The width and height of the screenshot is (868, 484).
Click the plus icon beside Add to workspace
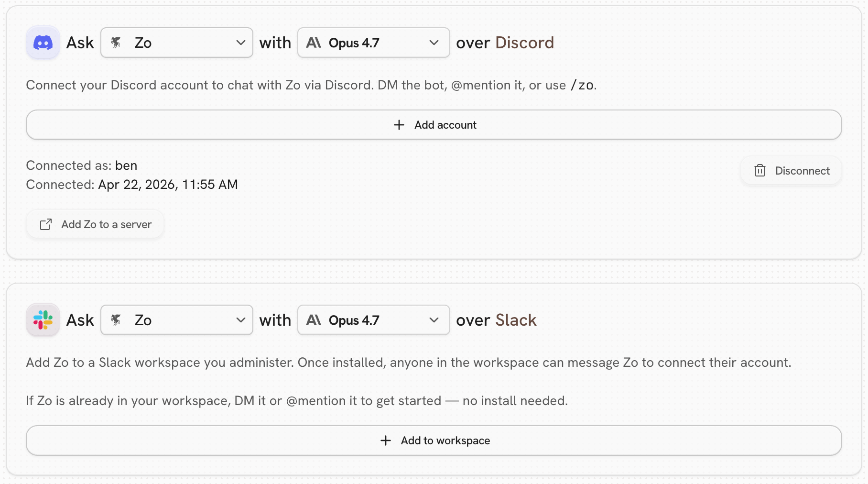(386, 440)
